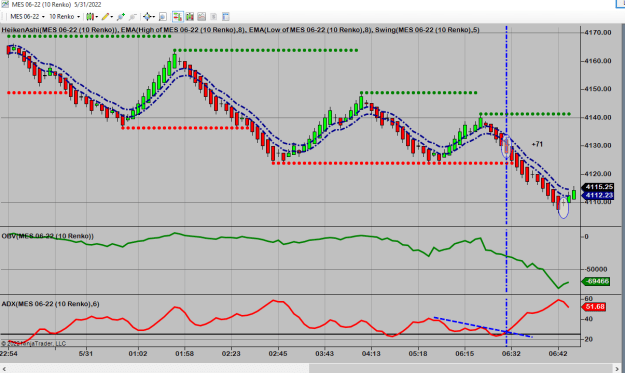Show the Data Box via toolbar icon
The image size is (625, 373).
(163, 17)
